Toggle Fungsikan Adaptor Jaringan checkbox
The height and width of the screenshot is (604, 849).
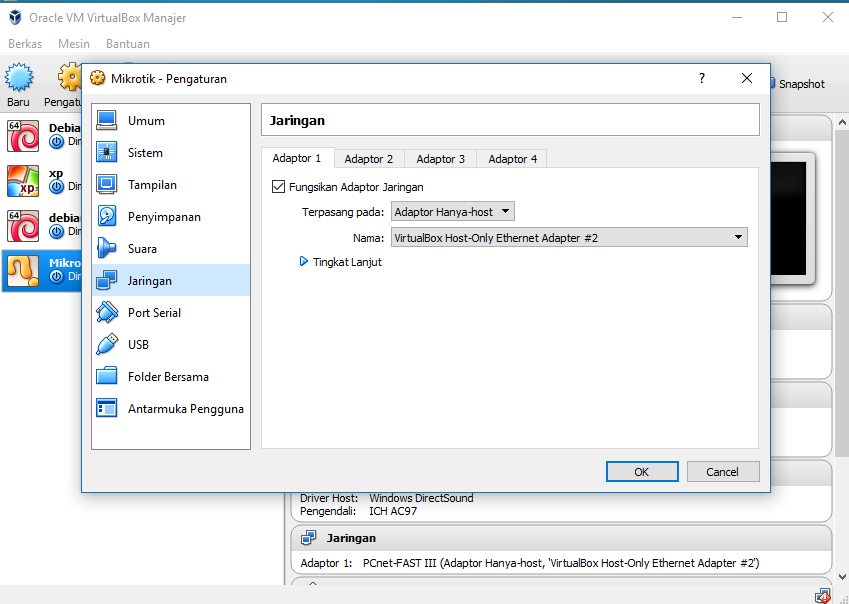point(278,187)
